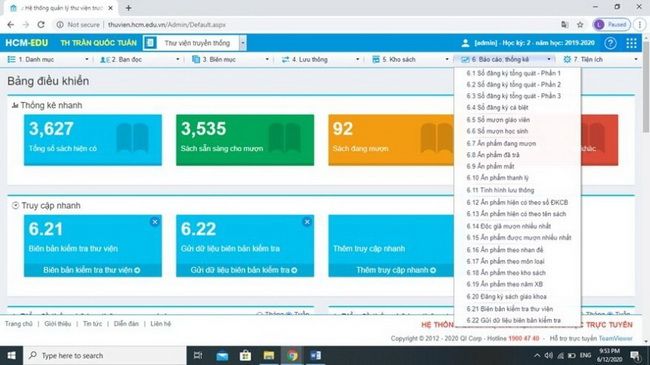The height and width of the screenshot is (365, 650).
Task: Select 6.11 Tình hình lưu thông
Action: 500,190
